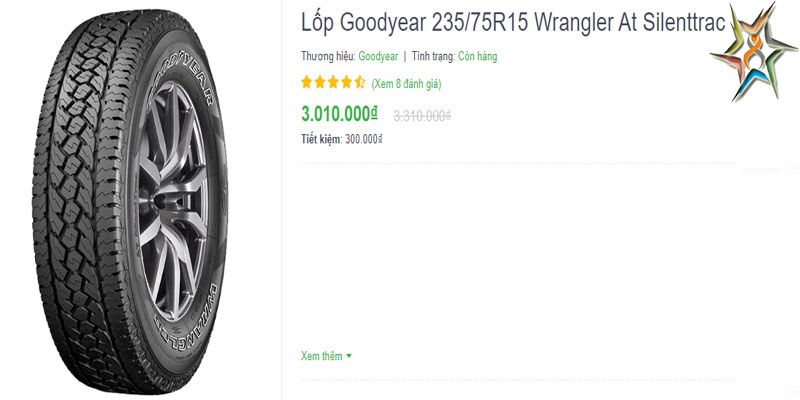Click the Tình trạng label

pos(433,57)
